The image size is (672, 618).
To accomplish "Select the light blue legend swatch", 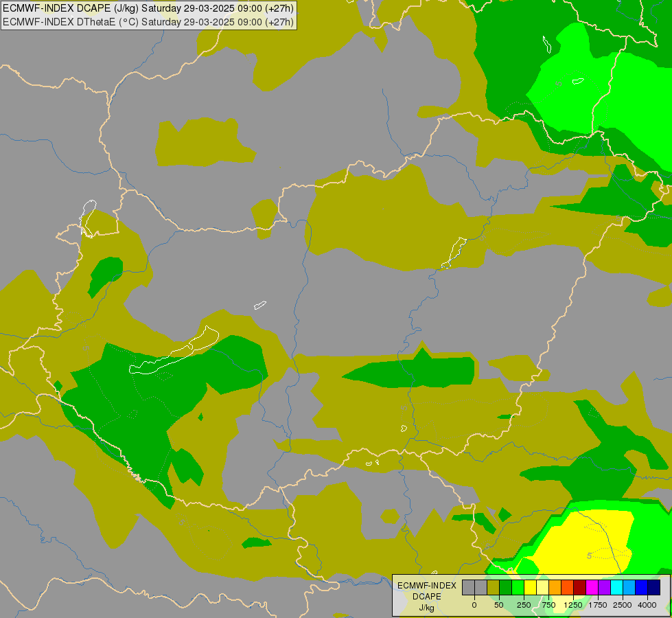I will pos(629,587).
